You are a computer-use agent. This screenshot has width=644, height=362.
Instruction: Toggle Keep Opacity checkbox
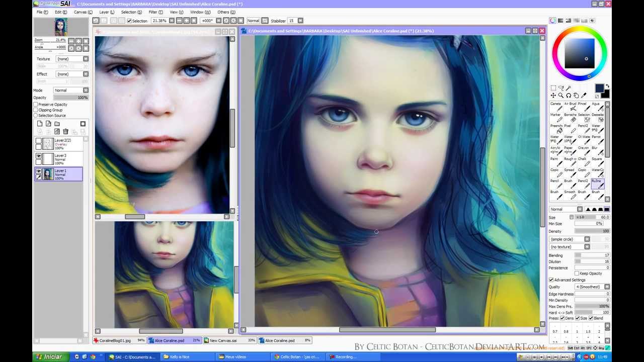(577, 274)
